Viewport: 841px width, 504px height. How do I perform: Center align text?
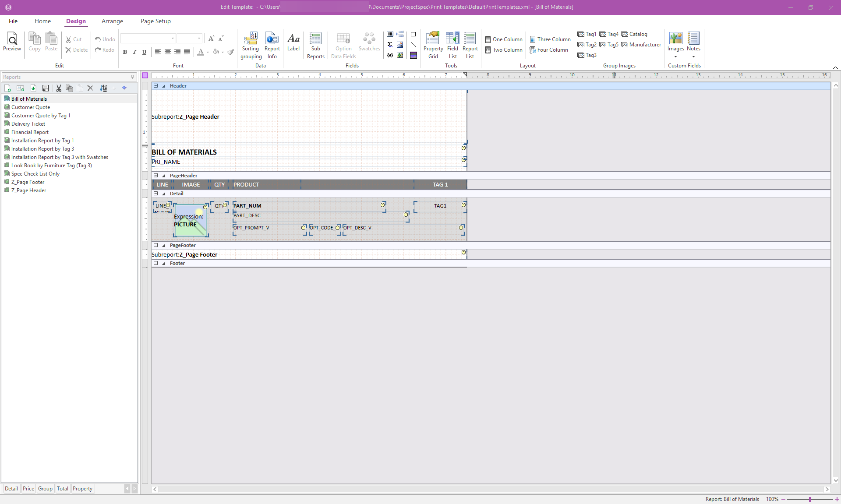168,52
